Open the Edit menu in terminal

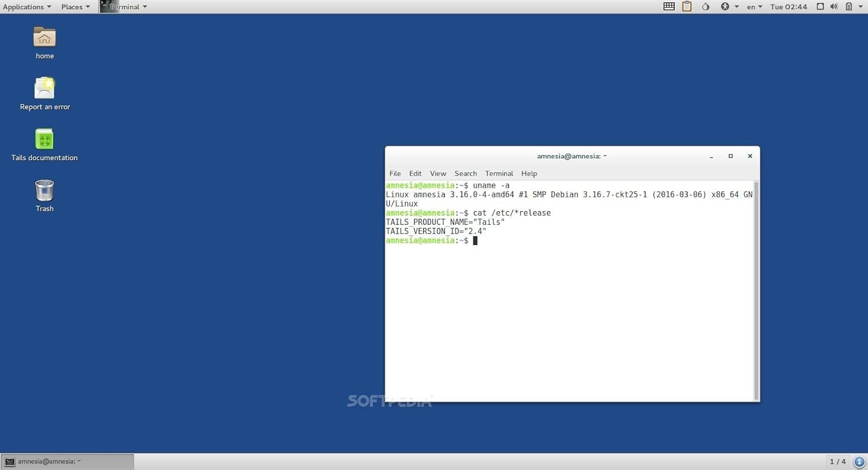pos(415,173)
